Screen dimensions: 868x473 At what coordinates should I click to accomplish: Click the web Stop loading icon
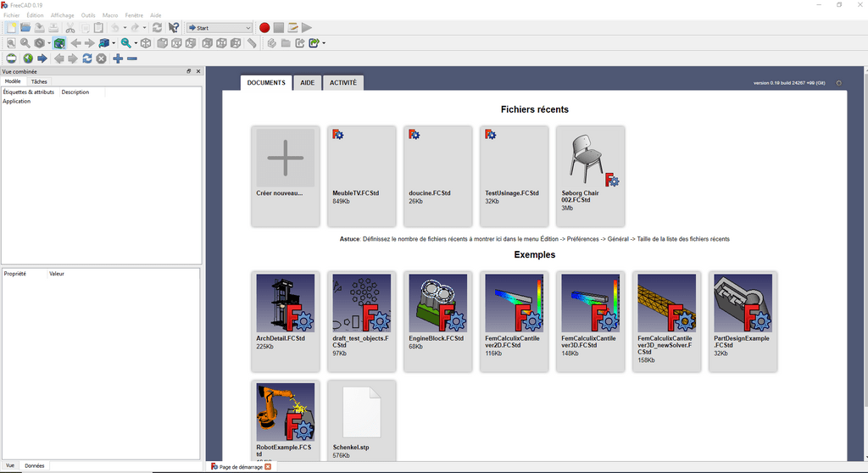pyautogui.click(x=102, y=58)
